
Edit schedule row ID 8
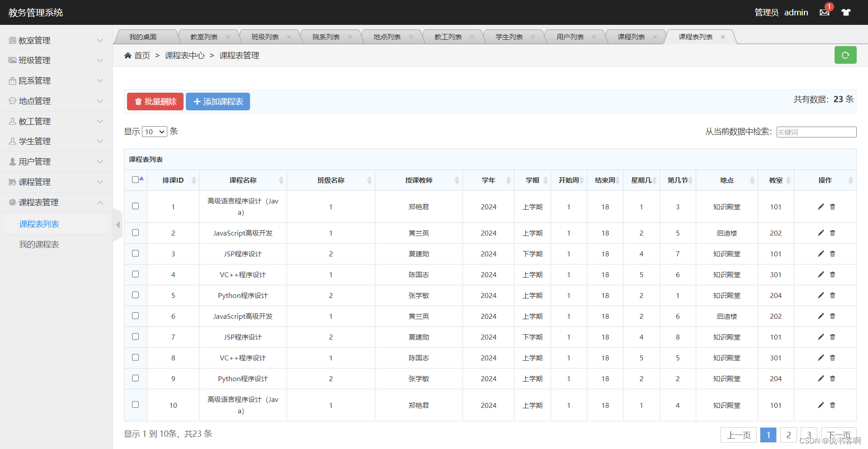pos(821,358)
